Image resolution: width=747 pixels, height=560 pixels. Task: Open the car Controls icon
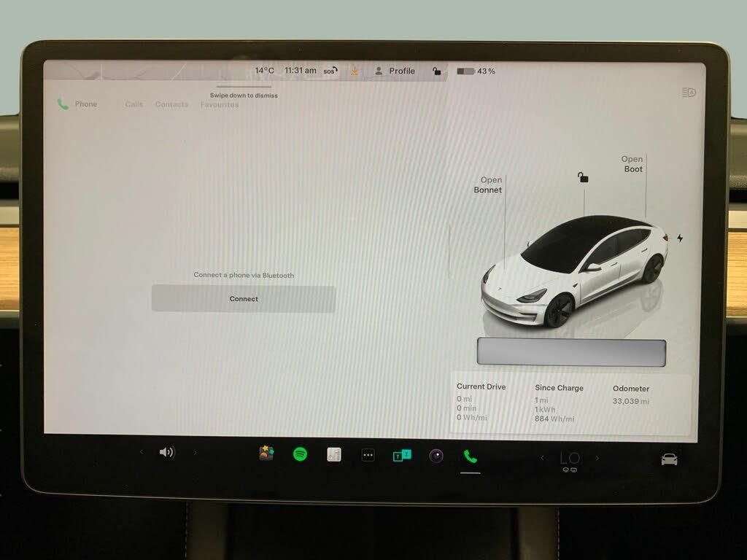tap(670, 459)
